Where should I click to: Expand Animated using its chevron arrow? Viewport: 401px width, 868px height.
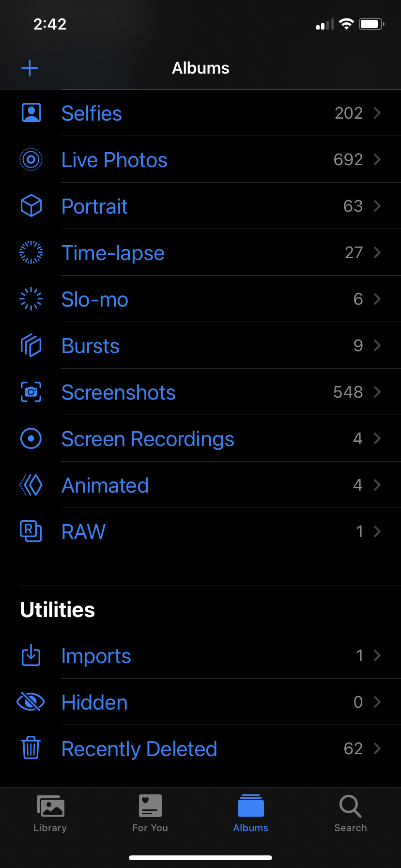click(x=377, y=485)
